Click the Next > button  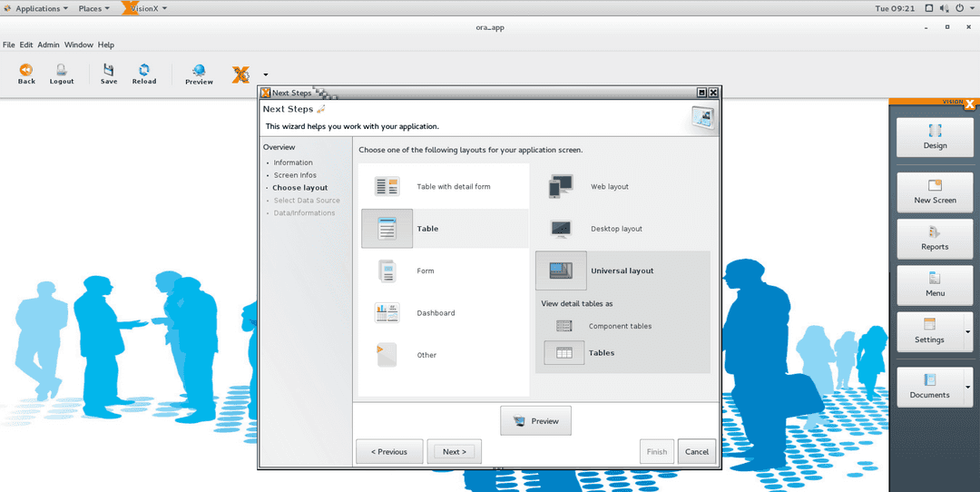tap(454, 451)
